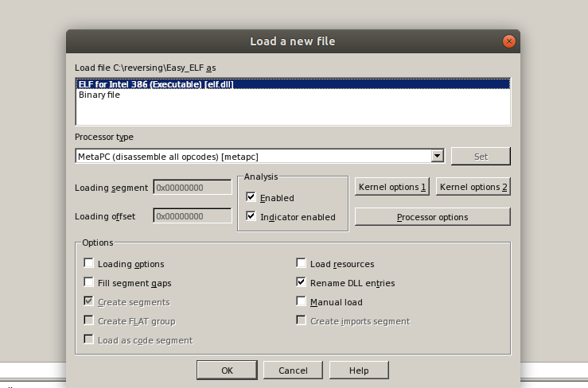
Task: Open the Processor type dropdown
Action: 437,157
